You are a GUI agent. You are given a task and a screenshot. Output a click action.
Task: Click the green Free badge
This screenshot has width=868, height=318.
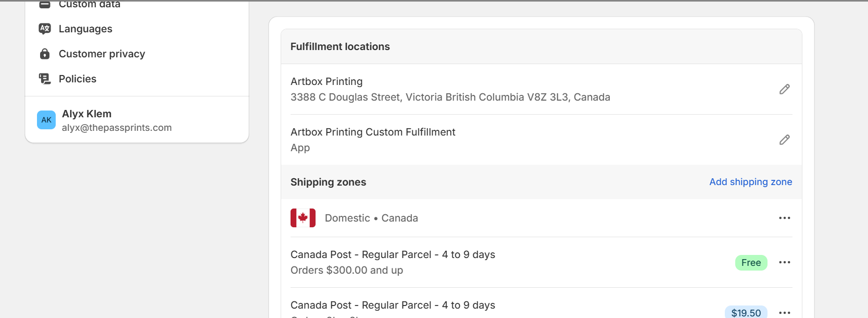pos(751,263)
